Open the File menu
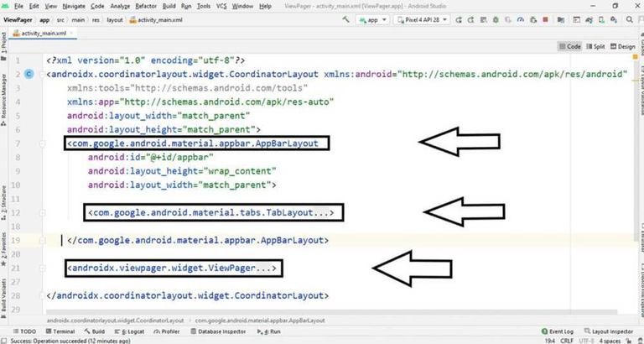The width and height of the screenshot is (644, 344). click(x=19, y=6)
